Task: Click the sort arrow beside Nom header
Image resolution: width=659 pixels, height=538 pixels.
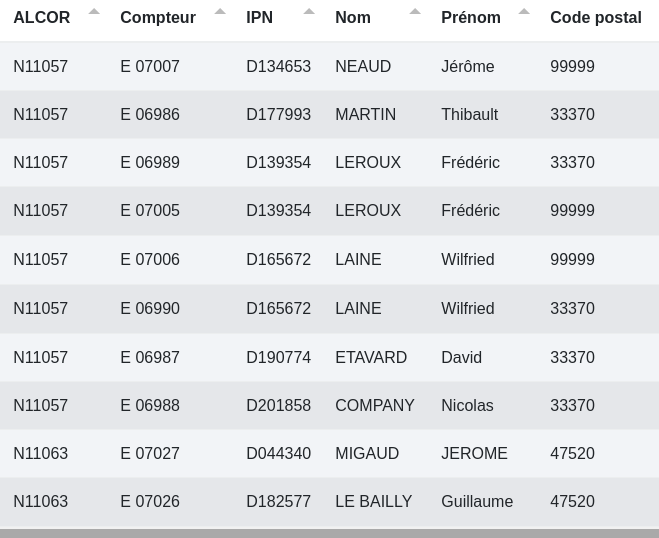Action: pos(415,12)
